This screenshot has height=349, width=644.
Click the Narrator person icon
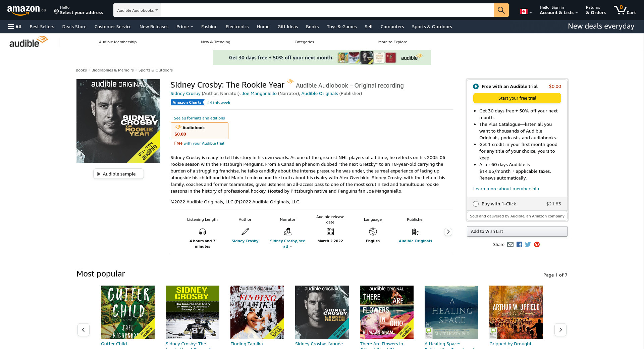pos(288,232)
